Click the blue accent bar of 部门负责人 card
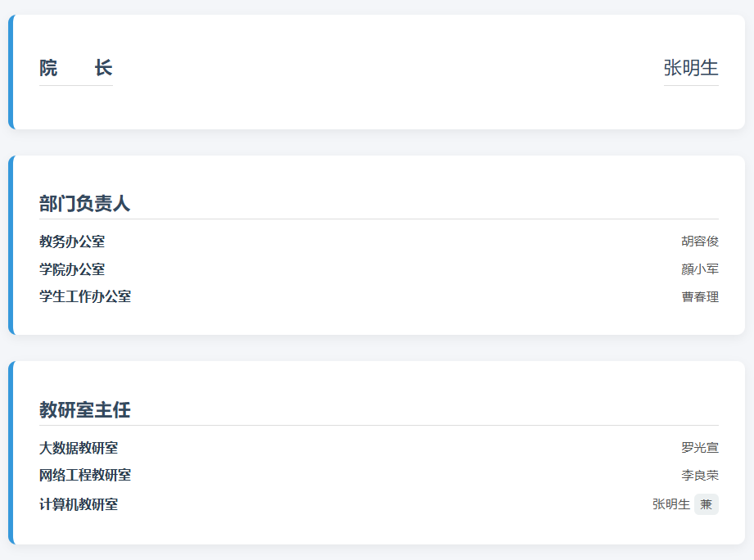Viewport: 754px width, 560px height. pyautogui.click(x=11, y=245)
